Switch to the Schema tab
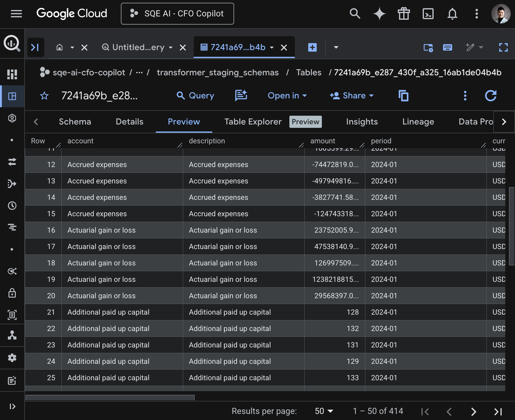Viewport: 515px width, 420px height. click(75, 122)
